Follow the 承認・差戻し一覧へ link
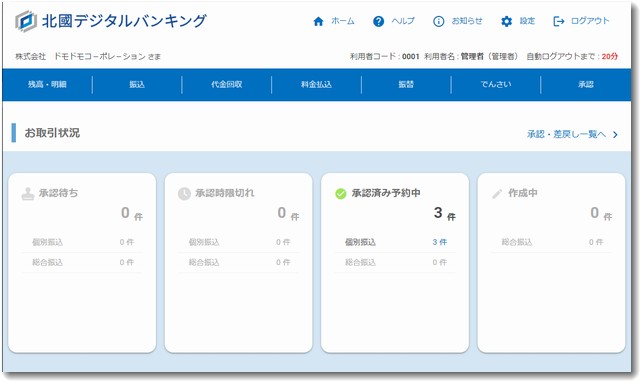 click(567, 134)
